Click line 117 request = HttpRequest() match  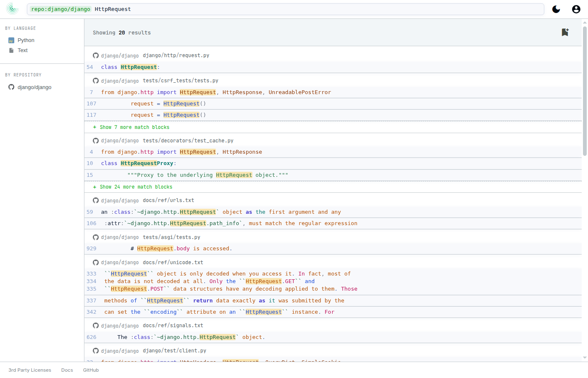[x=333, y=115]
